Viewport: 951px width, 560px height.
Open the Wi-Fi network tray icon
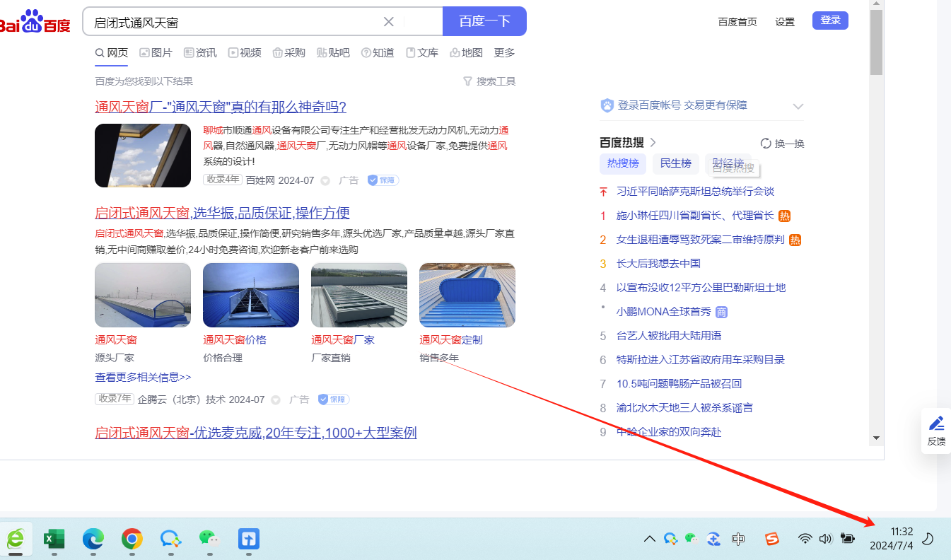click(805, 539)
